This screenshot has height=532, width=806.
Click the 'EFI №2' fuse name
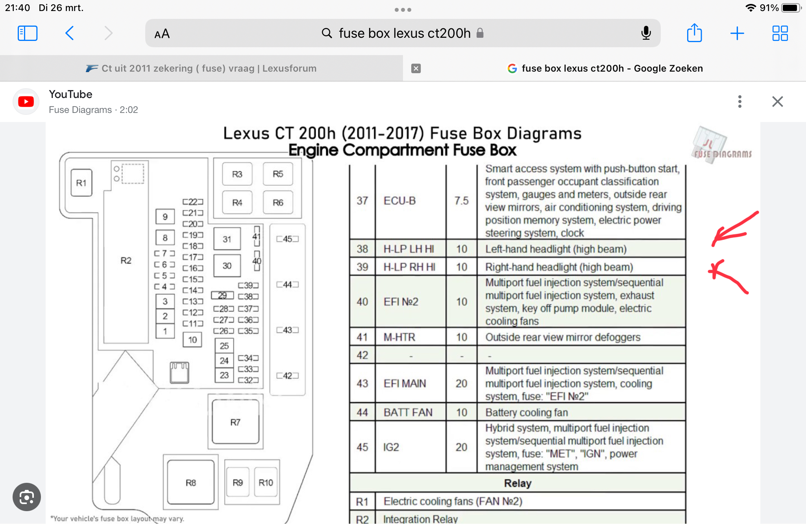click(x=401, y=302)
